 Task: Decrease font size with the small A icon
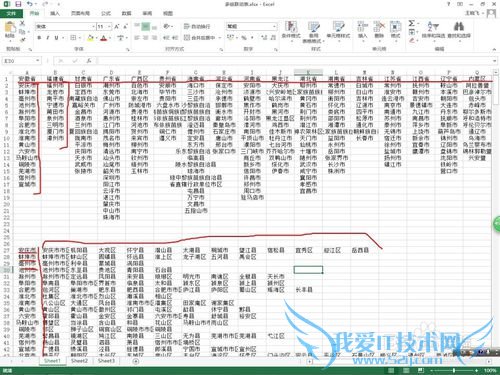pos(125,26)
